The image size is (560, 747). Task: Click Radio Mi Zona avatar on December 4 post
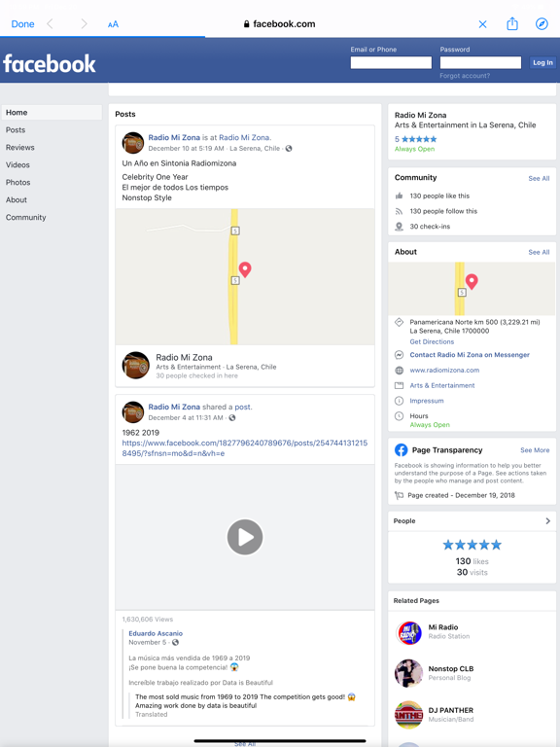point(133,412)
